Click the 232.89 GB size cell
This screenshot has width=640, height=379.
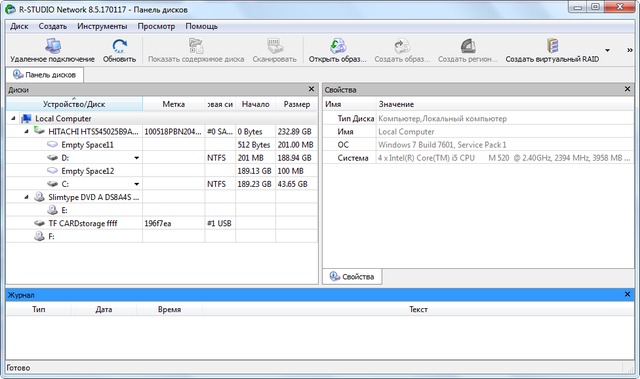(x=295, y=132)
